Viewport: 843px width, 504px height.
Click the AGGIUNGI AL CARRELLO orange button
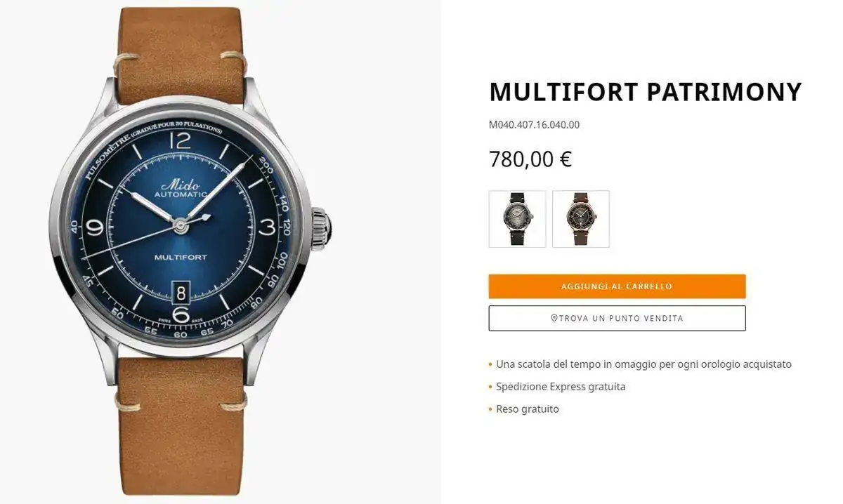click(617, 286)
